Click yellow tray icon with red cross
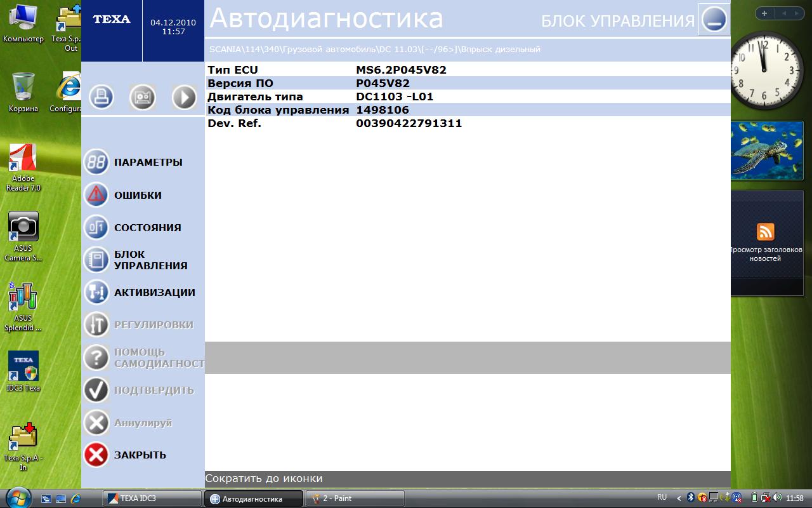Viewport: 812px width, 508px height. pyautogui.click(x=702, y=498)
